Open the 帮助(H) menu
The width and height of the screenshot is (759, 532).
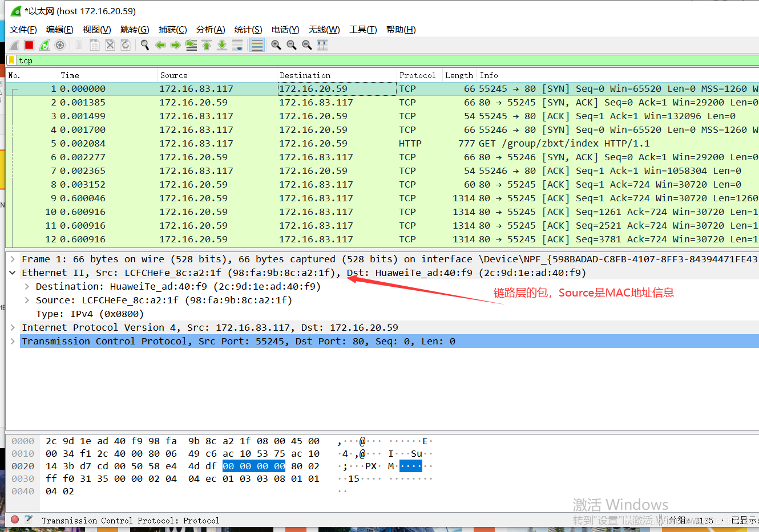[x=401, y=30]
